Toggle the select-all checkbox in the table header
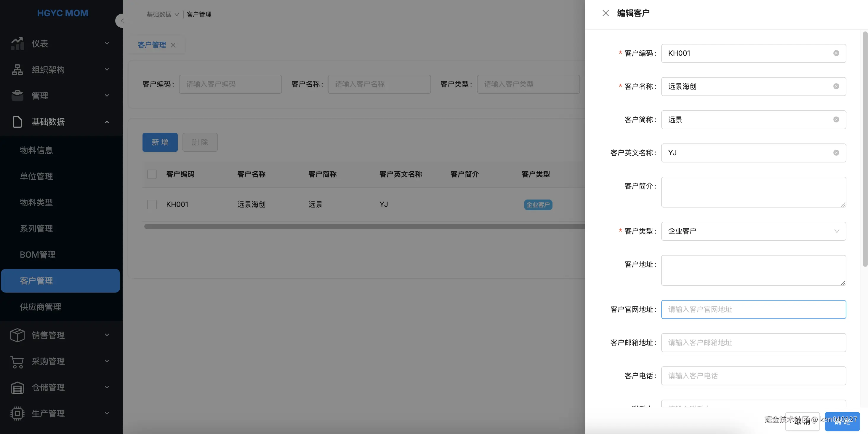Viewport: 868px width, 434px height. (x=152, y=174)
